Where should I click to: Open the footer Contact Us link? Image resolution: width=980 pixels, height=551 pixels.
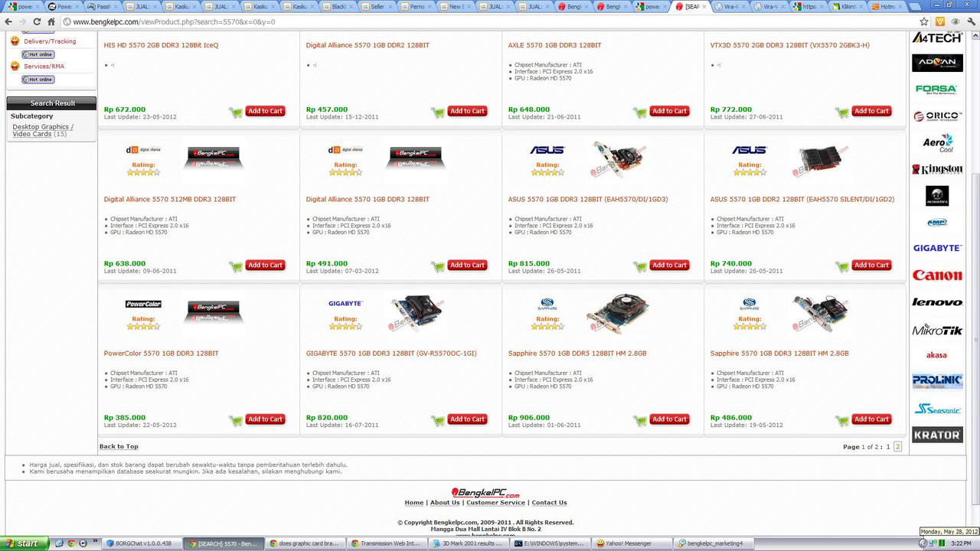coord(549,503)
